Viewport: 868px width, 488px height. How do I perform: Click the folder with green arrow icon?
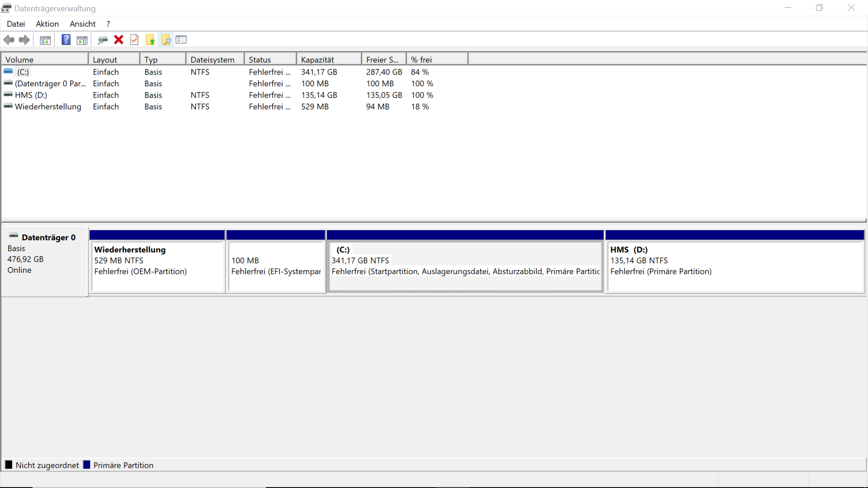[150, 40]
